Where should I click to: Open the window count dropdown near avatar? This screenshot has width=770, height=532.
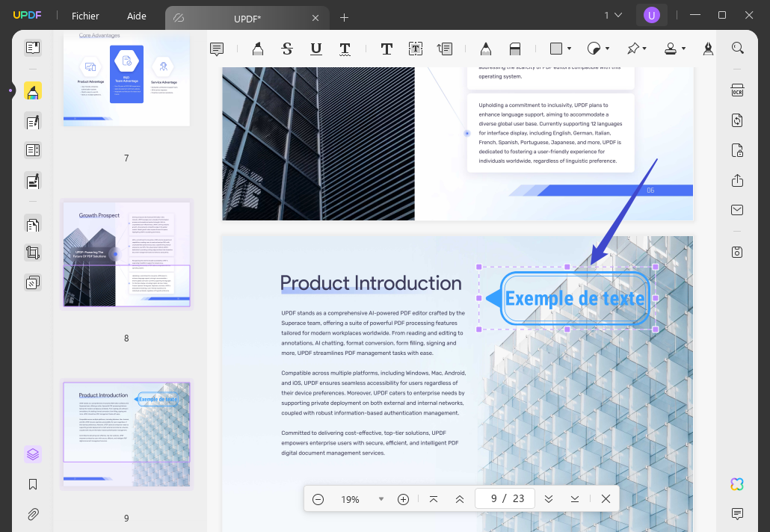click(613, 15)
